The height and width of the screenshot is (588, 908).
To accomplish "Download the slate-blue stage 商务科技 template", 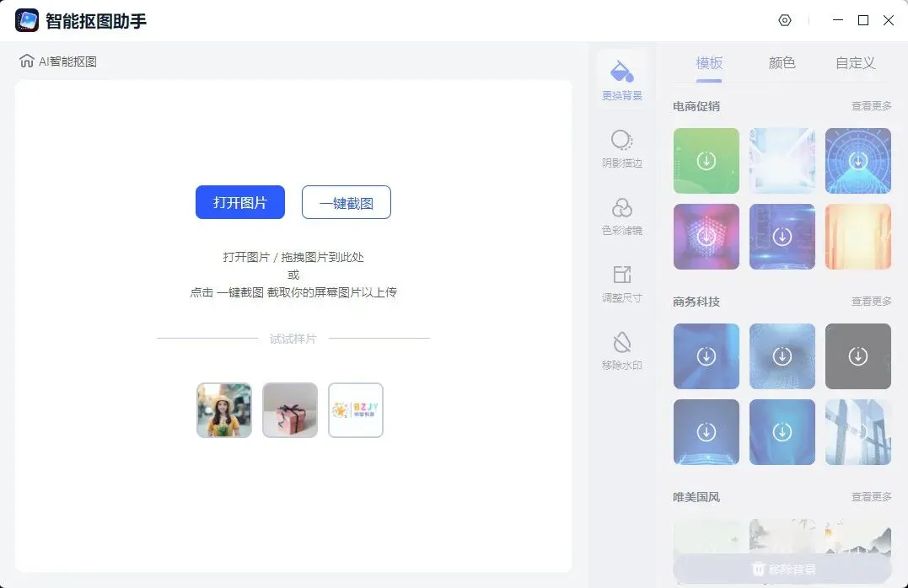I will [x=707, y=432].
